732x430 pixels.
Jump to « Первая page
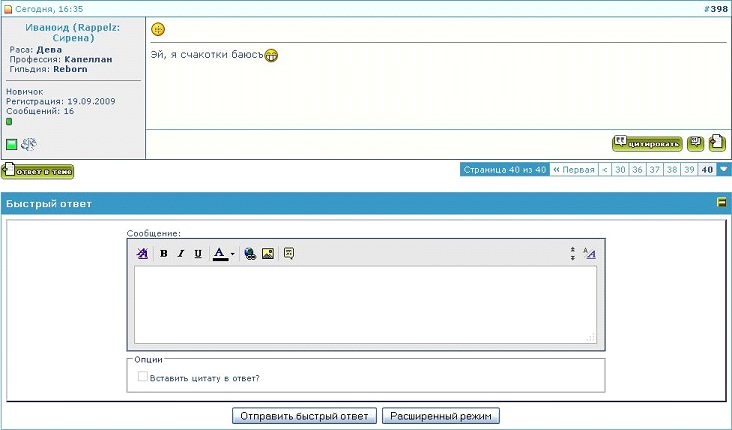(573, 170)
